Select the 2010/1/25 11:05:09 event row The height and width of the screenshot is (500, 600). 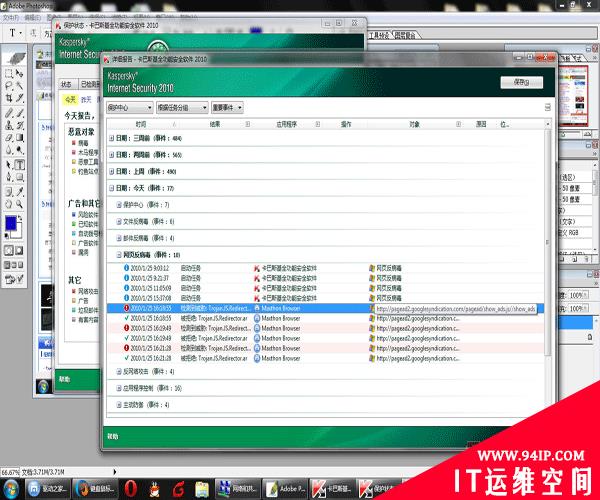tap(325, 288)
